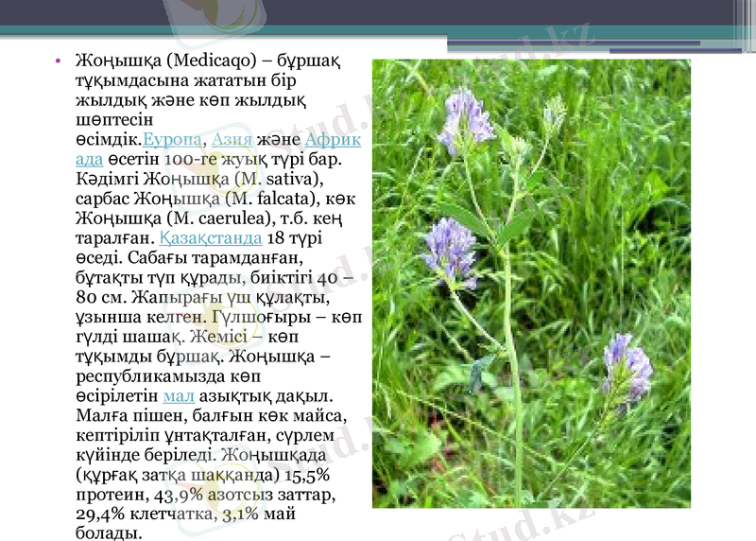Image resolution: width=756 pixels, height=541 pixels.
Task: Follow the Африкада link
Action: 334,139
